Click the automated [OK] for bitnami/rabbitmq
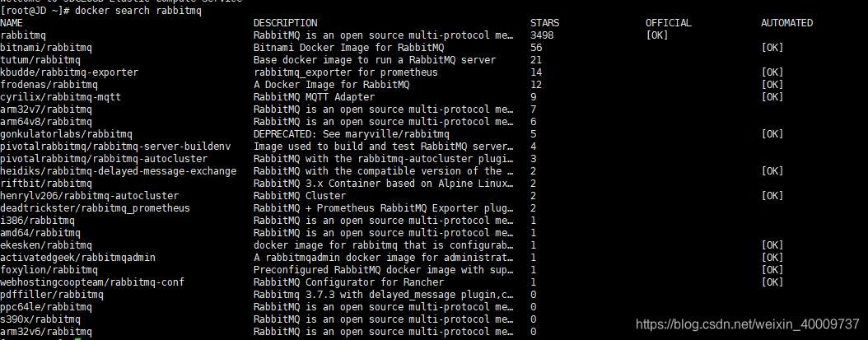The width and height of the screenshot is (868, 340). 772,48
